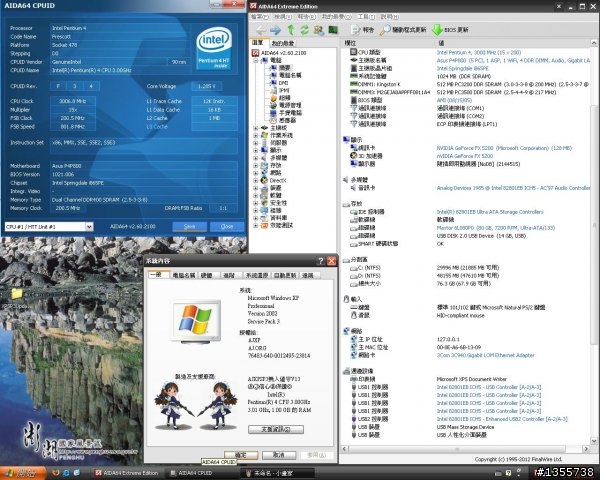Click 取消 Cancel in System Properties
Screen dimensions: 600x480
pyautogui.click(x=279, y=455)
